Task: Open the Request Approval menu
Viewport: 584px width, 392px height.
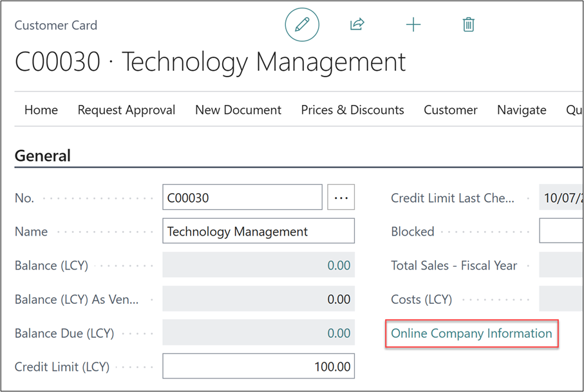Action: [x=126, y=110]
